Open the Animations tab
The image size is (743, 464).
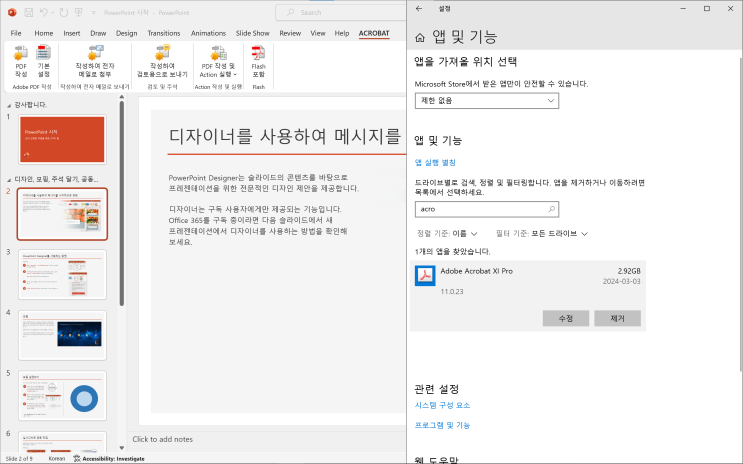coord(208,33)
